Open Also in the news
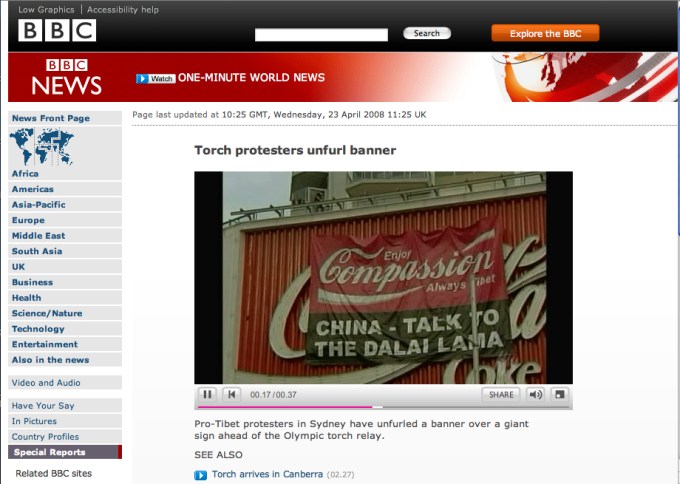 (x=65, y=360)
